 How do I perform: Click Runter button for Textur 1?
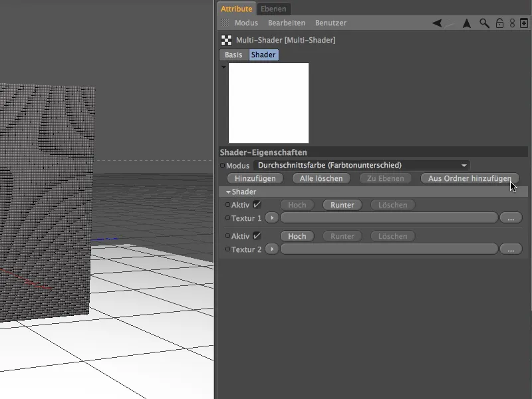point(342,205)
